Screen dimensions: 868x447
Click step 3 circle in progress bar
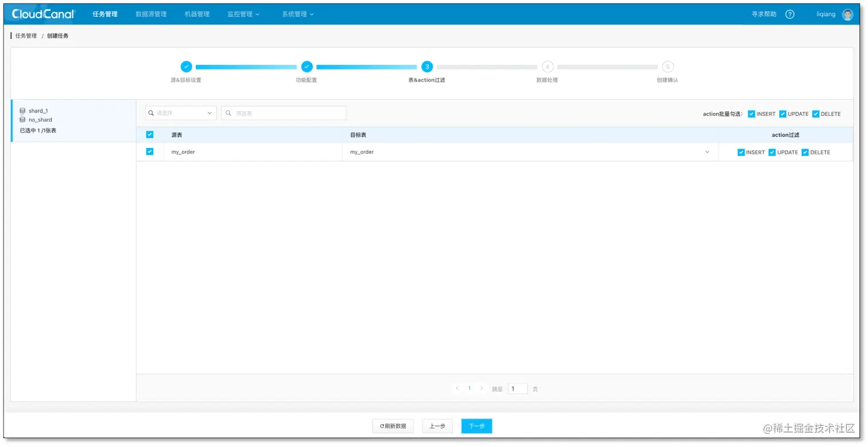[x=427, y=67]
